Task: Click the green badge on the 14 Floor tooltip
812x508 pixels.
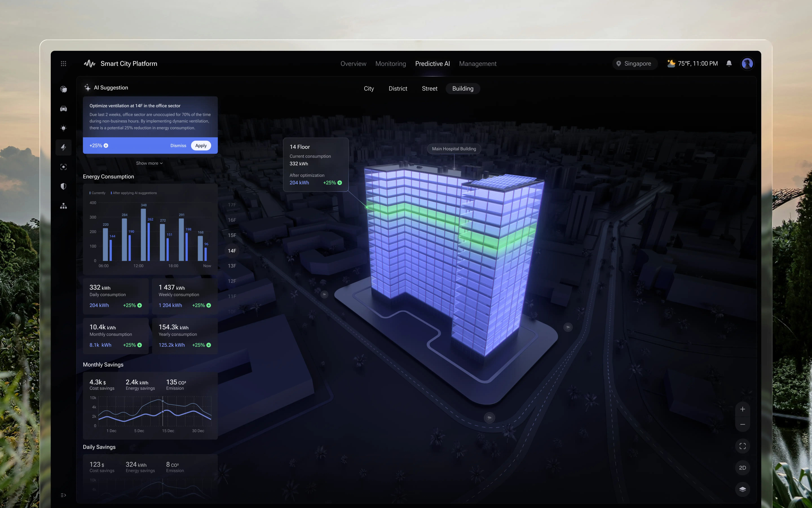Action: point(340,183)
